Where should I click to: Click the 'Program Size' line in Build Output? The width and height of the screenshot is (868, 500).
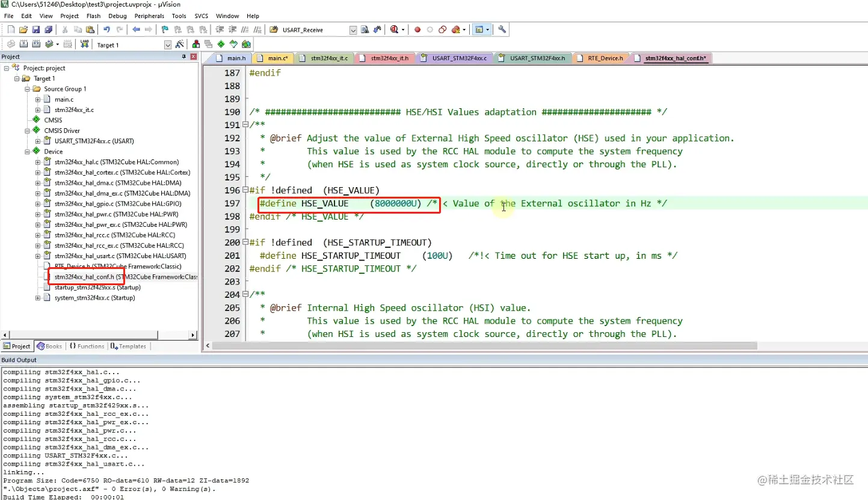[126, 481]
